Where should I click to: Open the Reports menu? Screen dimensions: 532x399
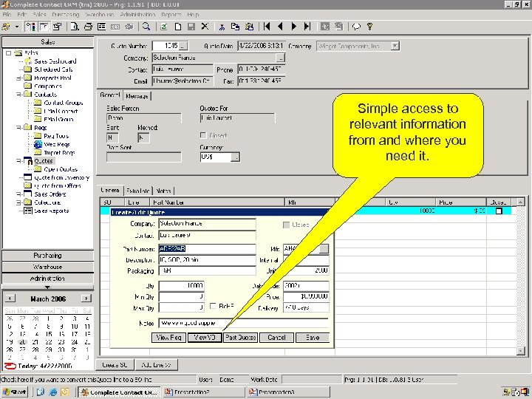pyautogui.click(x=171, y=15)
